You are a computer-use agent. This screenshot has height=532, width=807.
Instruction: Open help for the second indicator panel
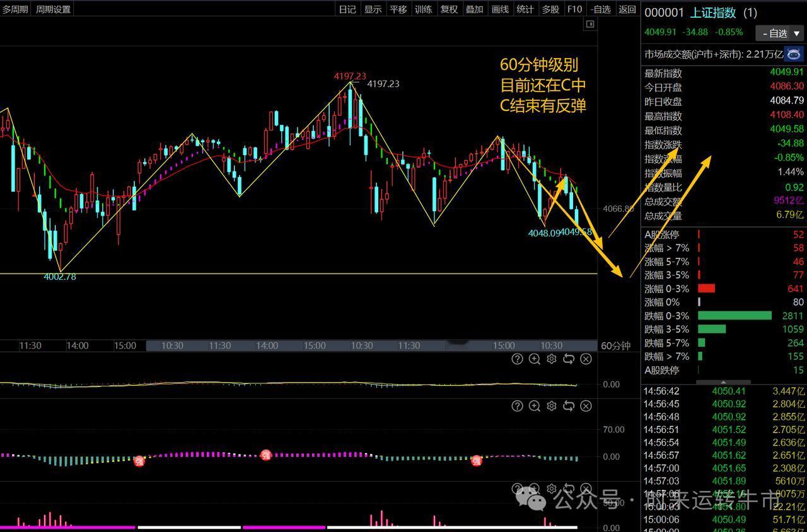[x=517, y=406]
